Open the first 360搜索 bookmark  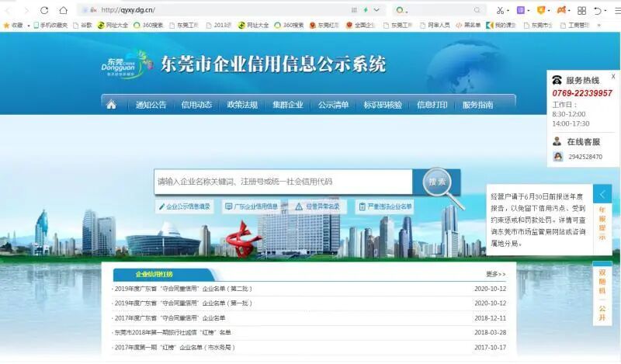(x=148, y=25)
